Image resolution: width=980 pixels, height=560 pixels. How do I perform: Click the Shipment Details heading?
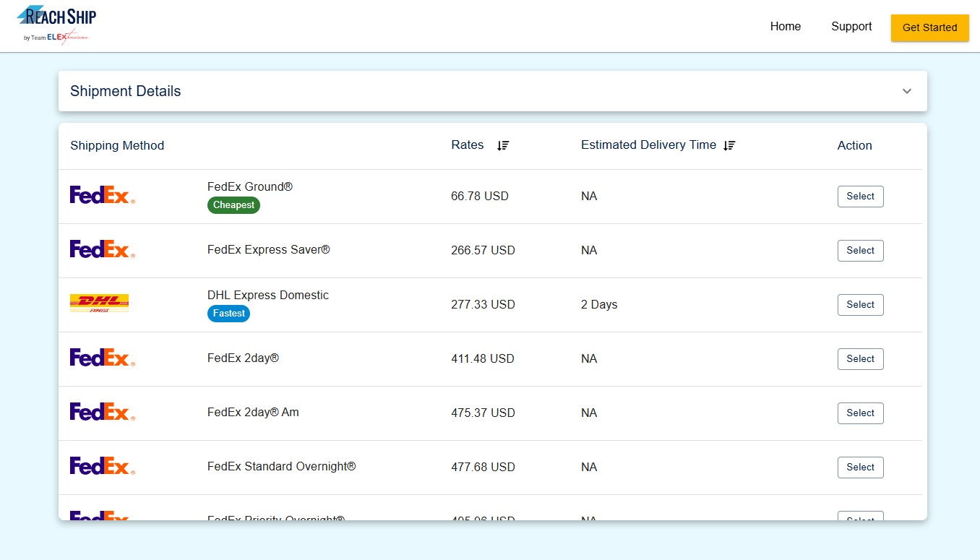pyautogui.click(x=126, y=91)
